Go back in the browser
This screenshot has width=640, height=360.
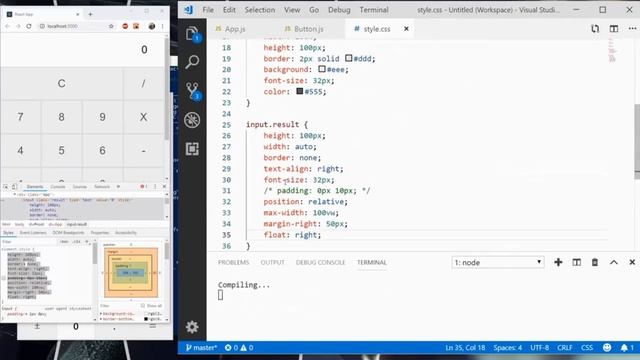pyautogui.click(x=7, y=26)
